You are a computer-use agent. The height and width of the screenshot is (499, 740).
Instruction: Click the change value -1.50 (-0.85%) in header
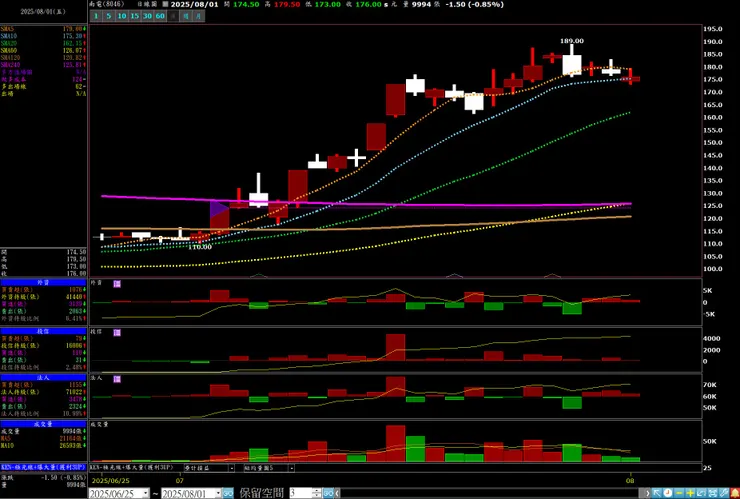click(x=474, y=4)
